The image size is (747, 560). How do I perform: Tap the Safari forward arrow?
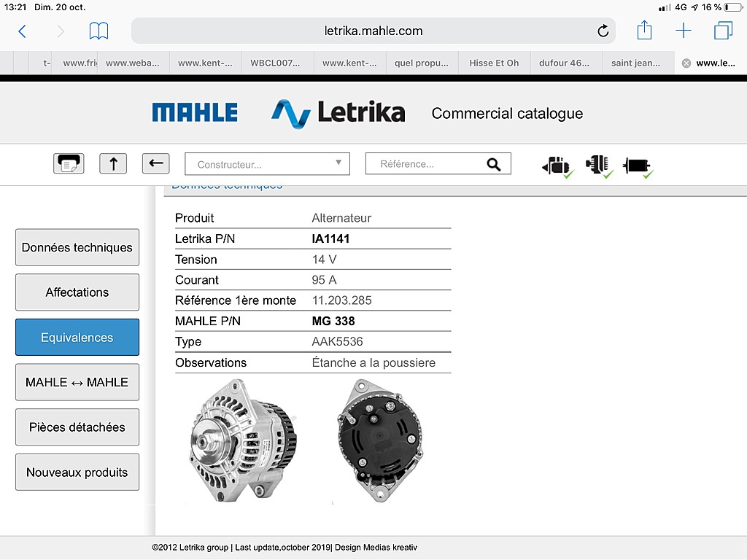coord(61,31)
